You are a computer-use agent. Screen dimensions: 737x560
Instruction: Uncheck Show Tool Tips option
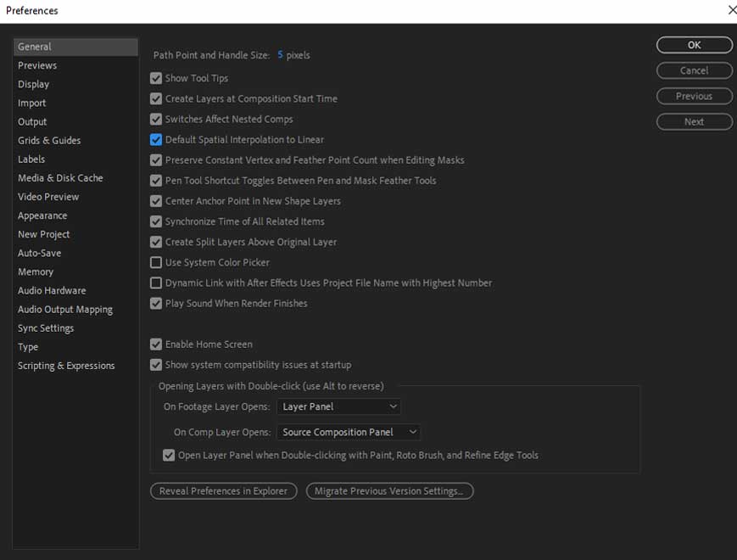click(x=156, y=78)
